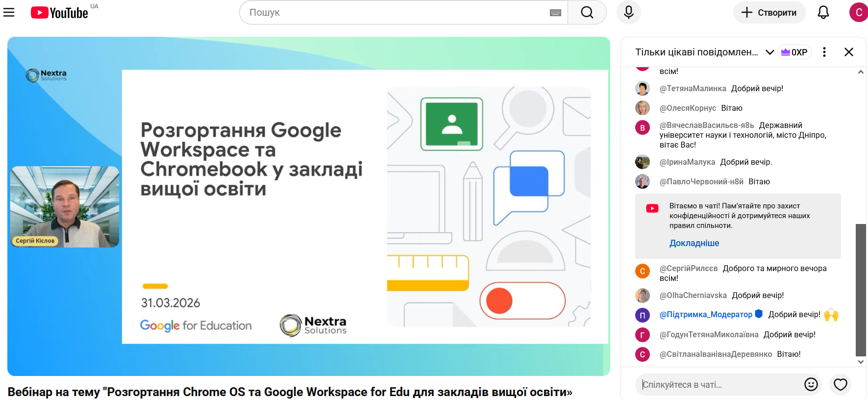Select the @ВячеславВасильєв-я8ь username
This screenshot has height=400, width=868.
point(707,125)
